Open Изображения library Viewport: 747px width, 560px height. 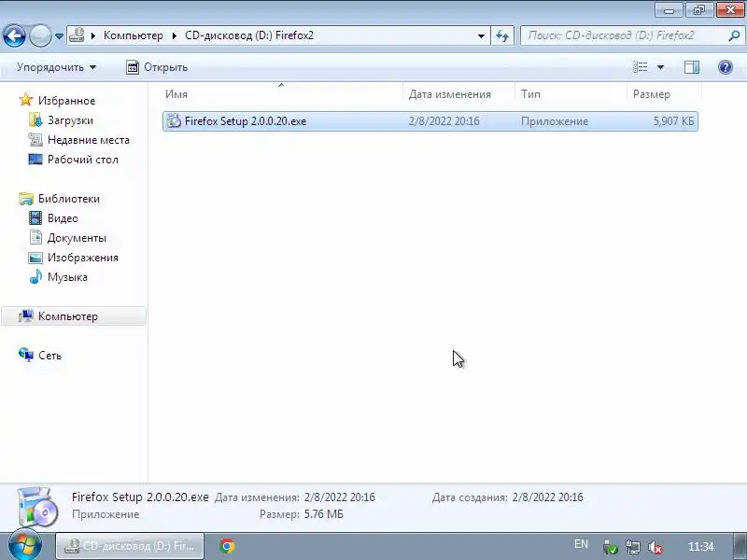[x=83, y=258]
